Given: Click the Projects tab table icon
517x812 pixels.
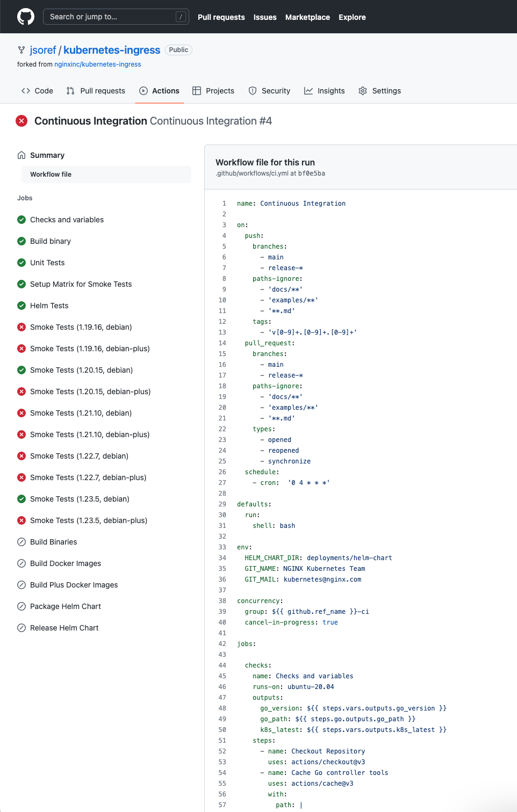Looking at the screenshot, I should pyautogui.click(x=197, y=91).
